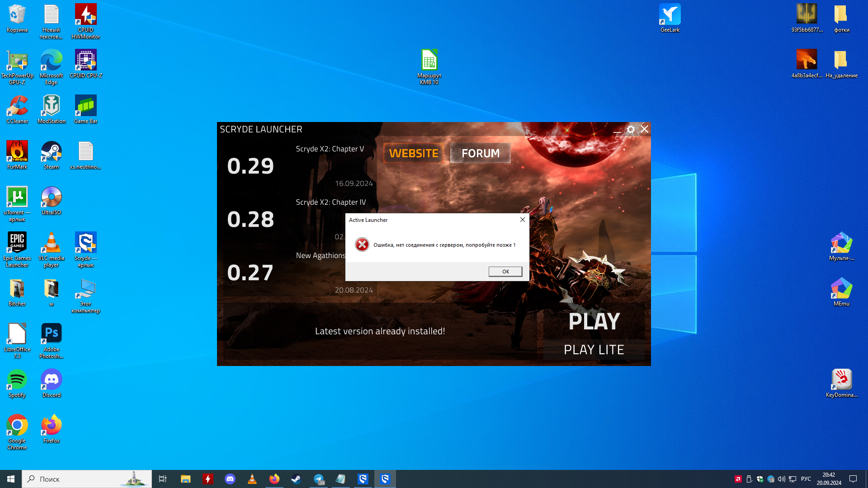Open the FORUM link

click(x=480, y=153)
